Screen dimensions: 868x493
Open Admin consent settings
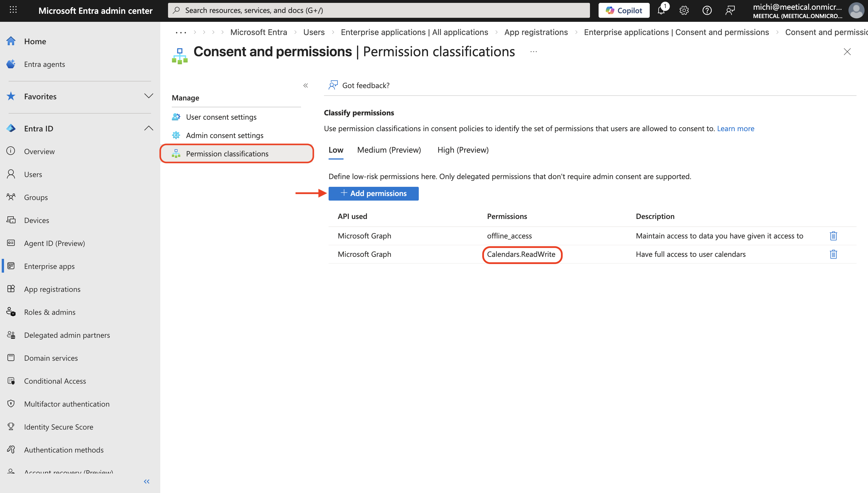click(224, 135)
